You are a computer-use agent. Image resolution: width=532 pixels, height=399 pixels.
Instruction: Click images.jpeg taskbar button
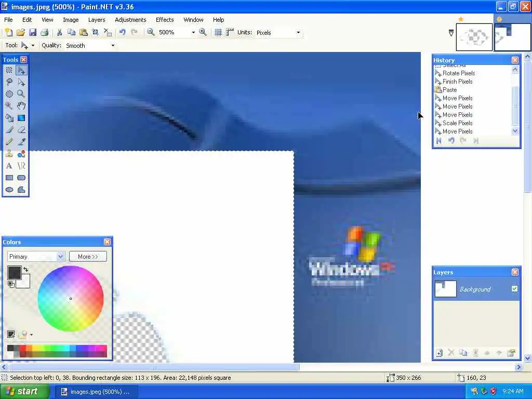click(x=96, y=392)
